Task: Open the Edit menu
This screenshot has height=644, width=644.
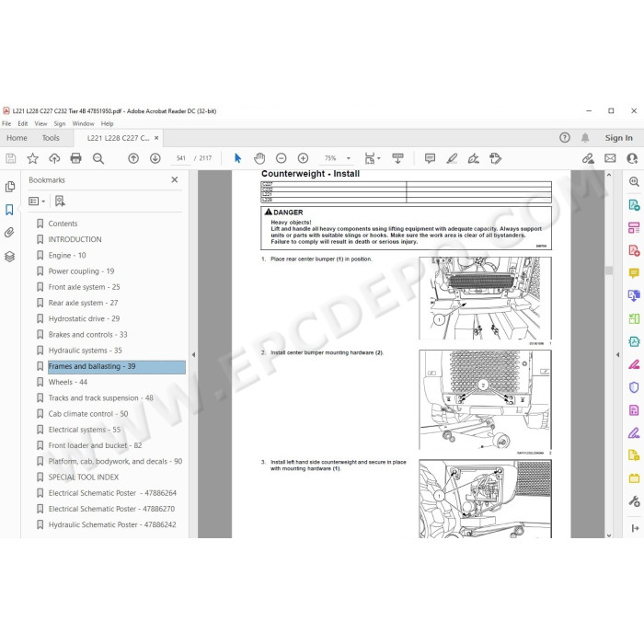Action: [x=23, y=123]
